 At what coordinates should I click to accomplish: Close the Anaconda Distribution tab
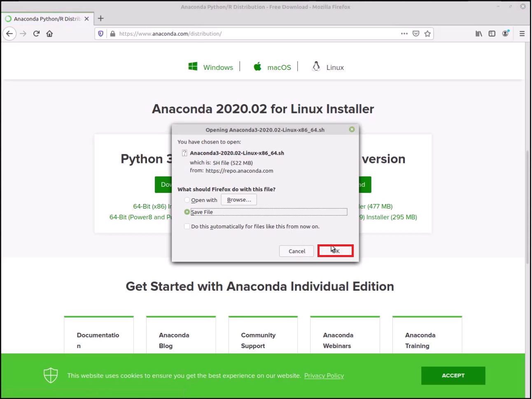(x=86, y=19)
